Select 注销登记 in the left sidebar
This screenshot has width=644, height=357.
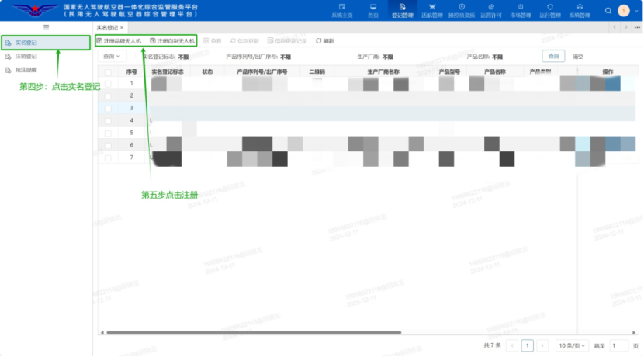(x=26, y=56)
